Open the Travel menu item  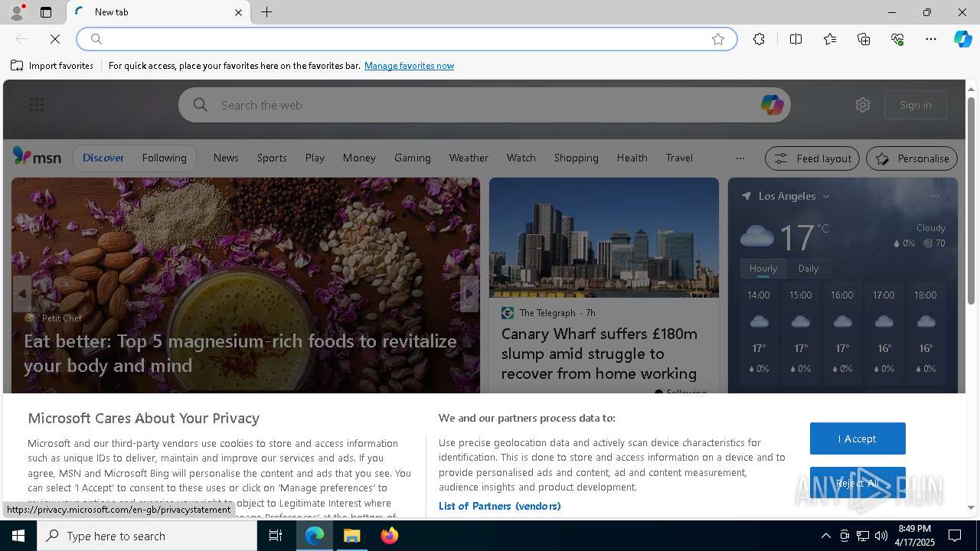679,158
